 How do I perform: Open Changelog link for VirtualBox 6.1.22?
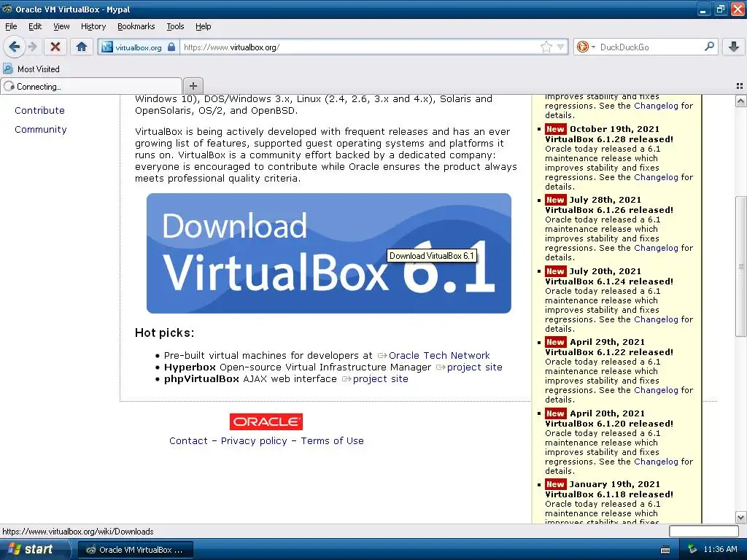coord(656,390)
